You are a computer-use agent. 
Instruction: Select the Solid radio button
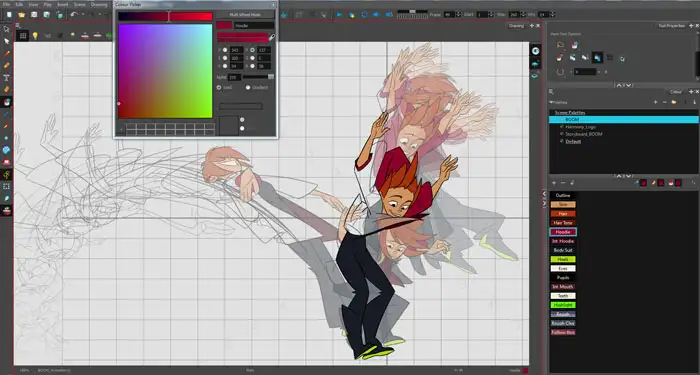pos(219,88)
